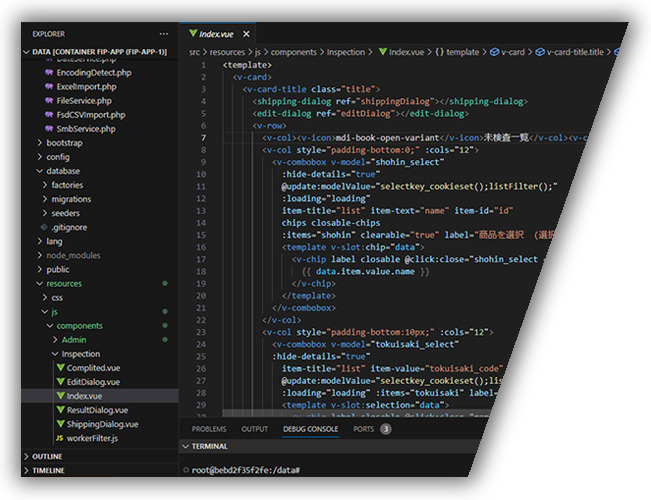Click the src breadcrumb segment
This screenshot has height=500, width=651.
coord(194,52)
